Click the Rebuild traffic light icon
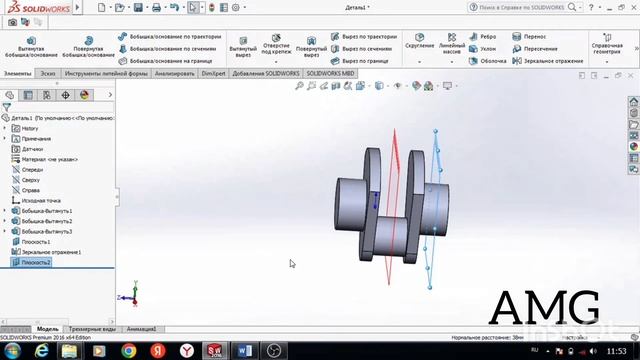 [211, 7]
